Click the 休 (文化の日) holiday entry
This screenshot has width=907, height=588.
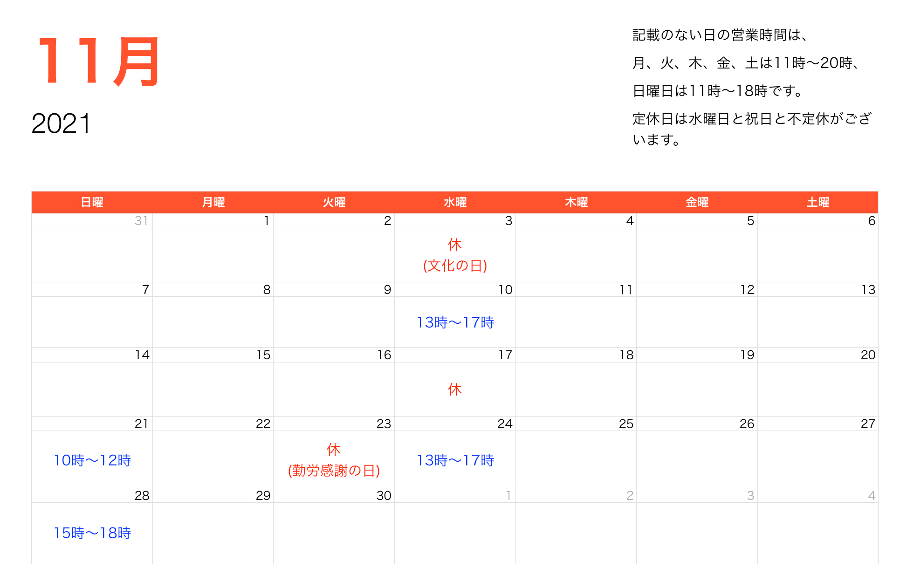(x=455, y=255)
